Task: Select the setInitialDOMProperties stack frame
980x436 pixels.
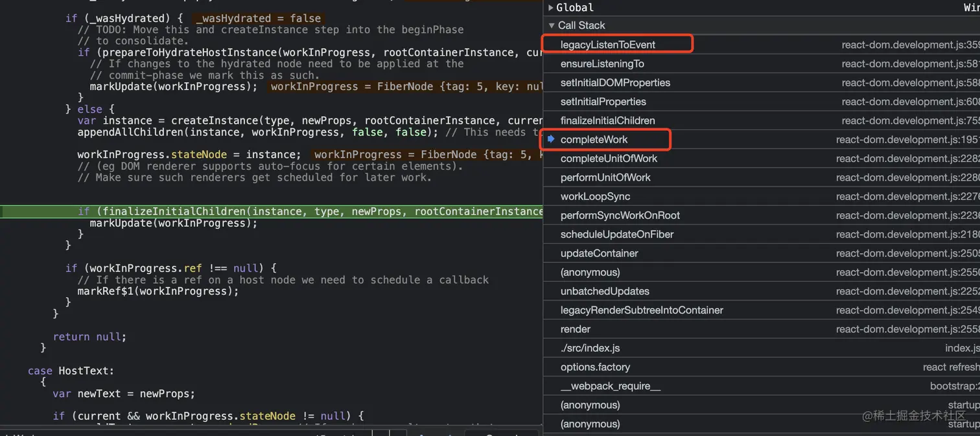Action: 761,83
